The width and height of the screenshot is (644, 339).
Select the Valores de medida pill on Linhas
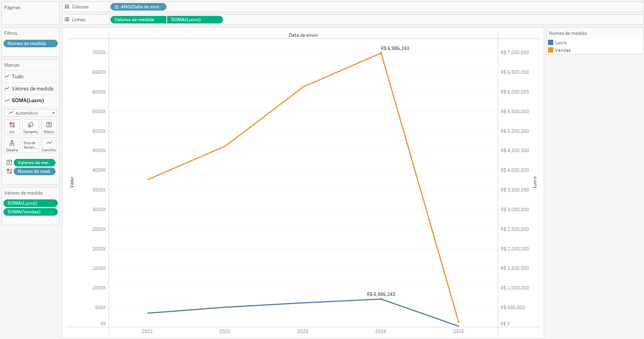click(x=138, y=20)
